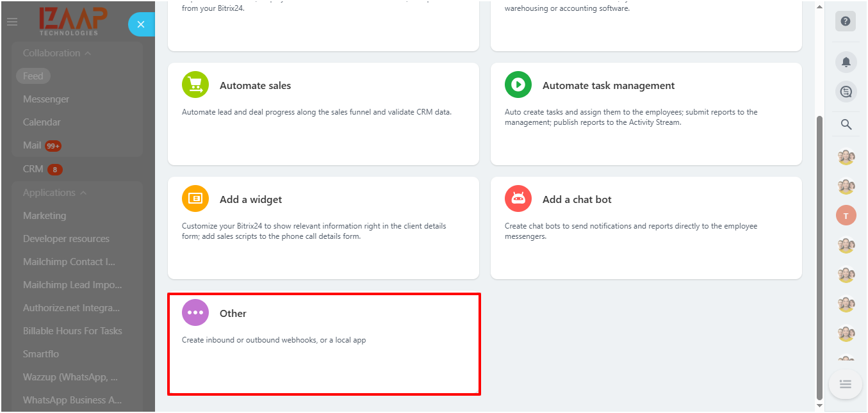Open the list menu button at bottom right

[845, 384]
